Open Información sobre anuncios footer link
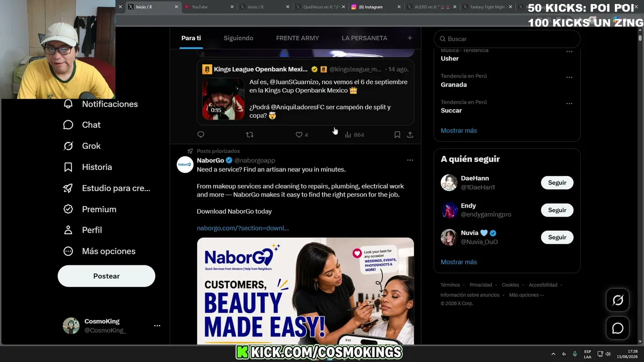 tap(470, 295)
